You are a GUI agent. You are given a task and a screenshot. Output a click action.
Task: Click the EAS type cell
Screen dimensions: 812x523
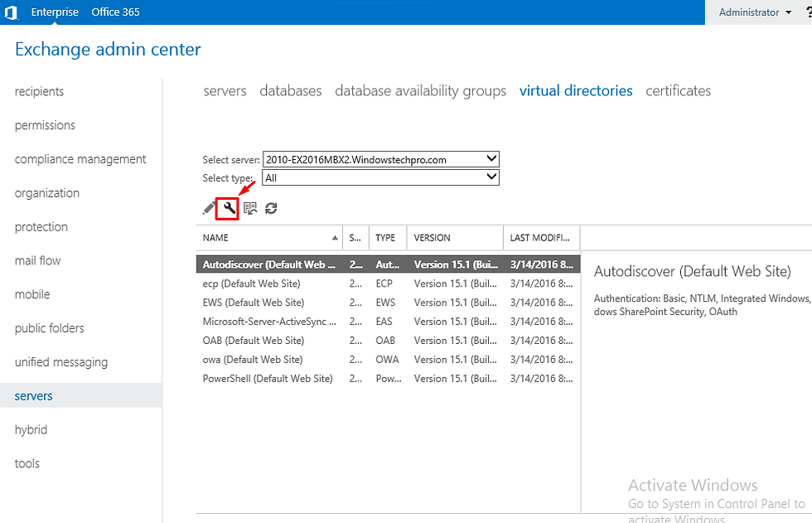(384, 322)
